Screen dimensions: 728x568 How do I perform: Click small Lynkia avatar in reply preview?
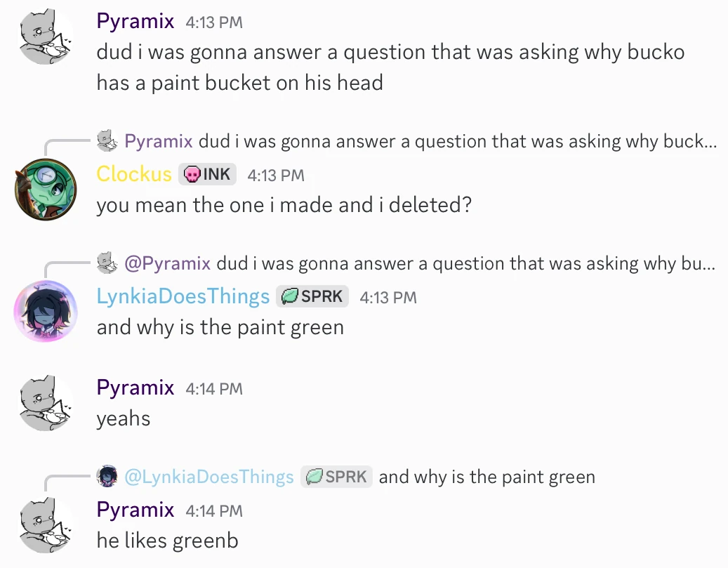[x=107, y=477]
